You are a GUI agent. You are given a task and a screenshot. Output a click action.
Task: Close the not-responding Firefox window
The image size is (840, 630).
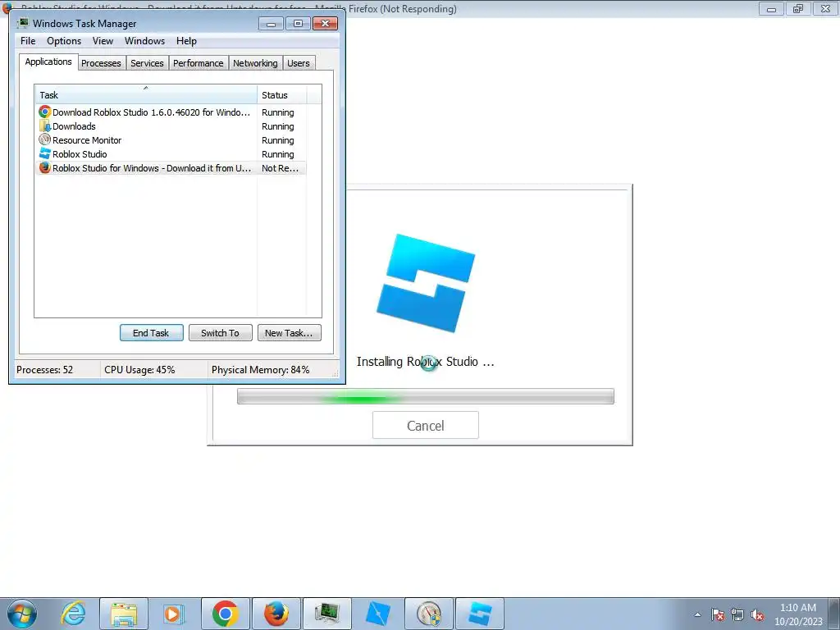[825, 8]
